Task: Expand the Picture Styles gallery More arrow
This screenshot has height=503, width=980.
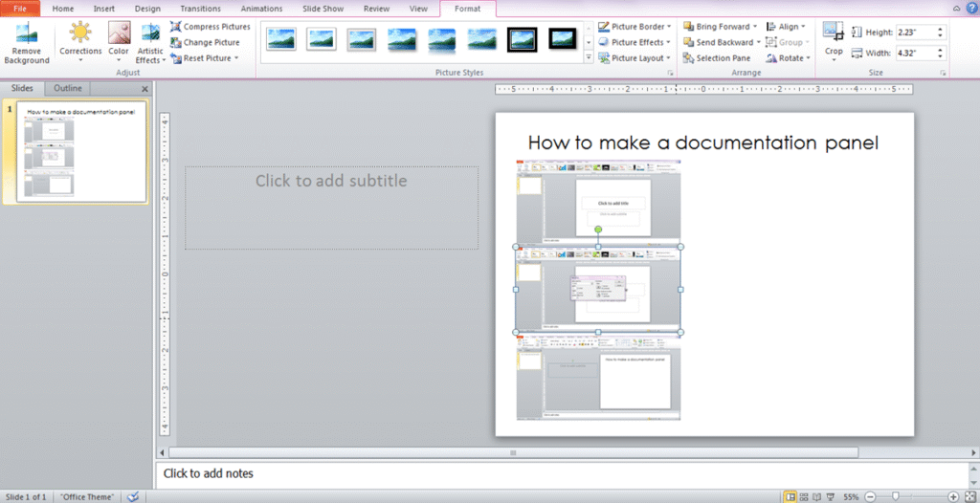Action: 588,58
